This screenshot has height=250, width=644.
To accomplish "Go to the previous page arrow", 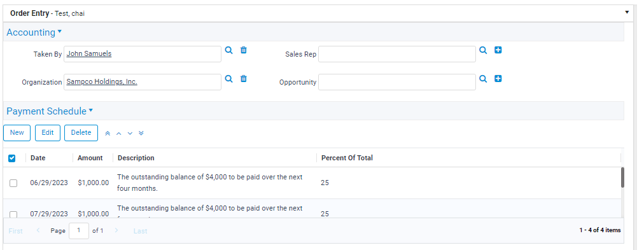I will click(x=38, y=230).
